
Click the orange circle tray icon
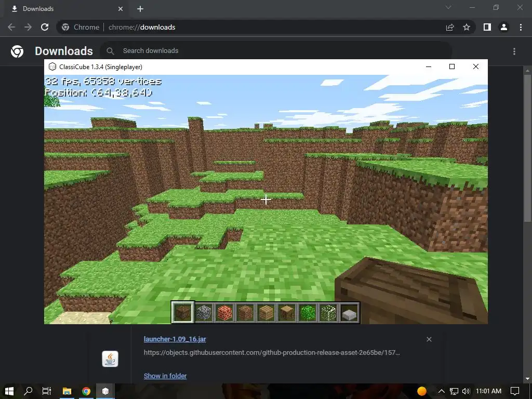[x=422, y=391]
